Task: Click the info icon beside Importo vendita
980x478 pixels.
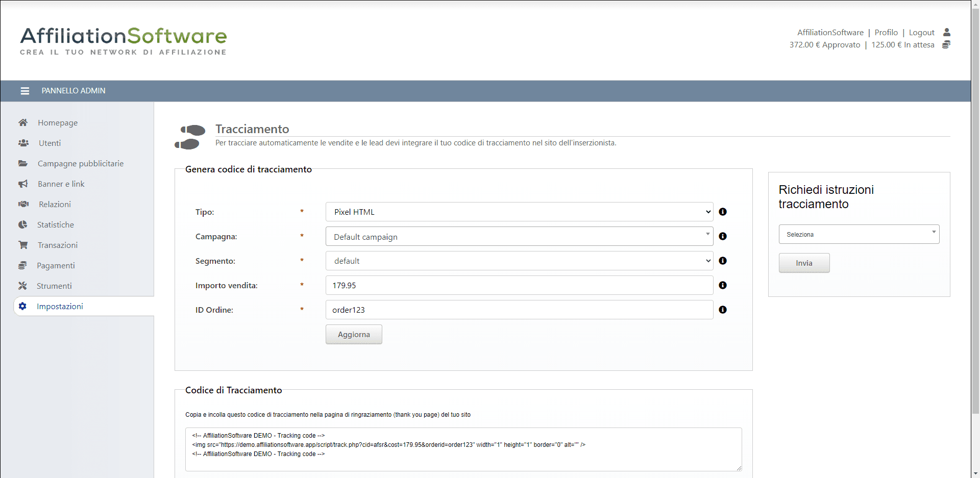Action: pos(723,285)
